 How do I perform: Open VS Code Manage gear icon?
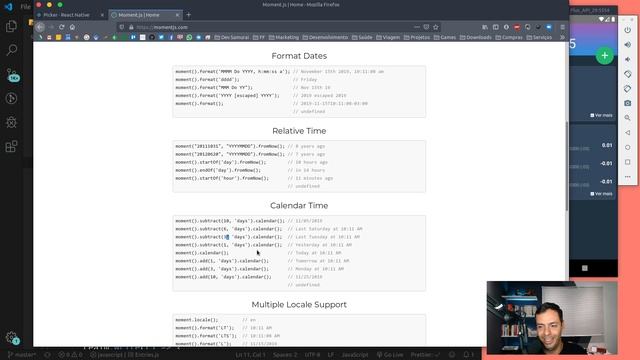click(x=11, y=337)
